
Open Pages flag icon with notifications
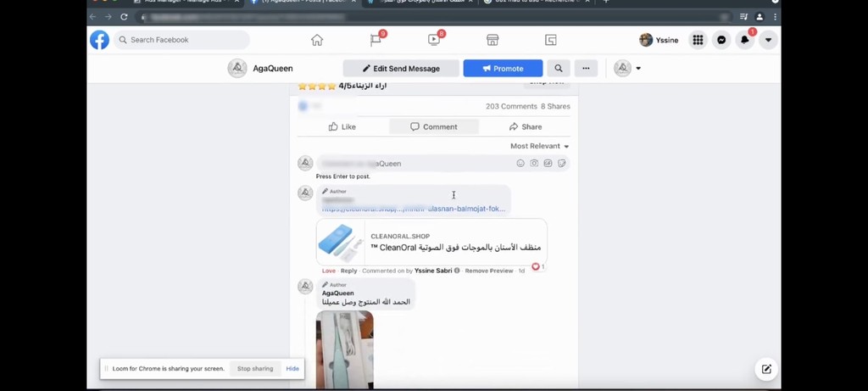[376, 40]
